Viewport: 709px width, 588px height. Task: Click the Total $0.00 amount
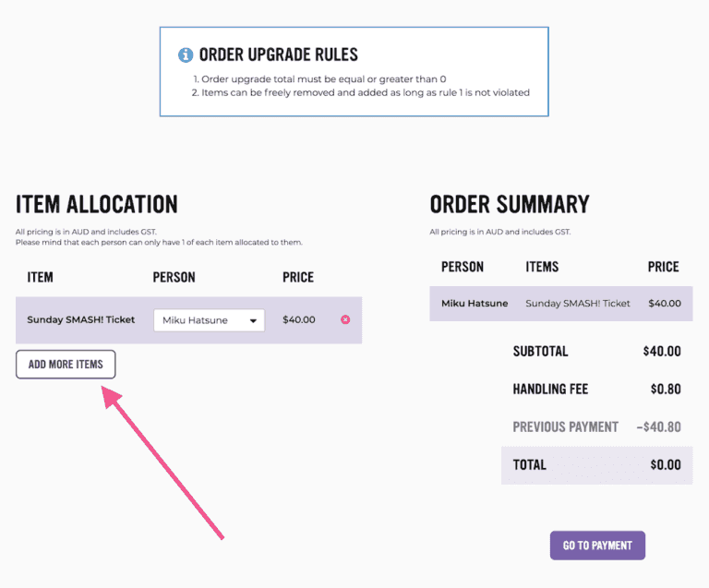tap(665, 465)
